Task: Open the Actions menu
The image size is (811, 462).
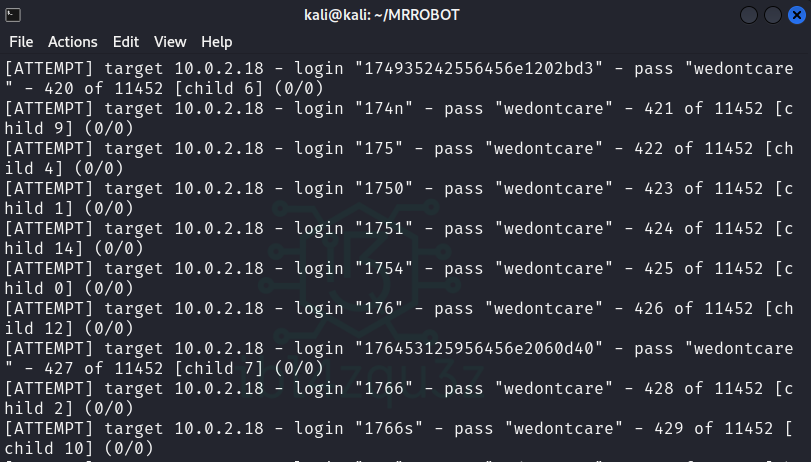Action: coord(73,42)
